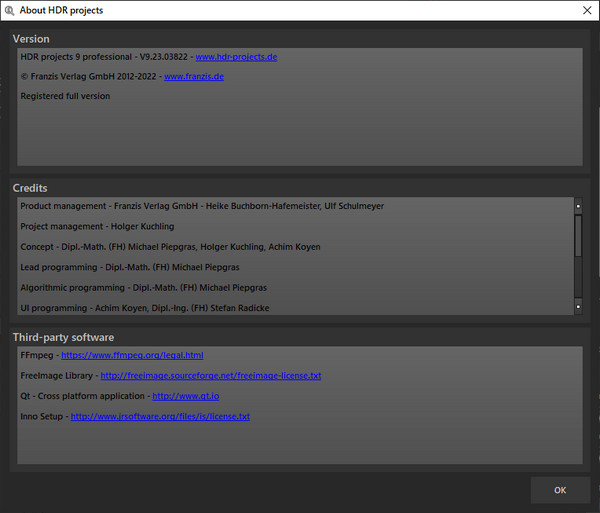Click the Credits scrollbar thumb
This screenshot has height=513, width=600.
tap(578, 236)
